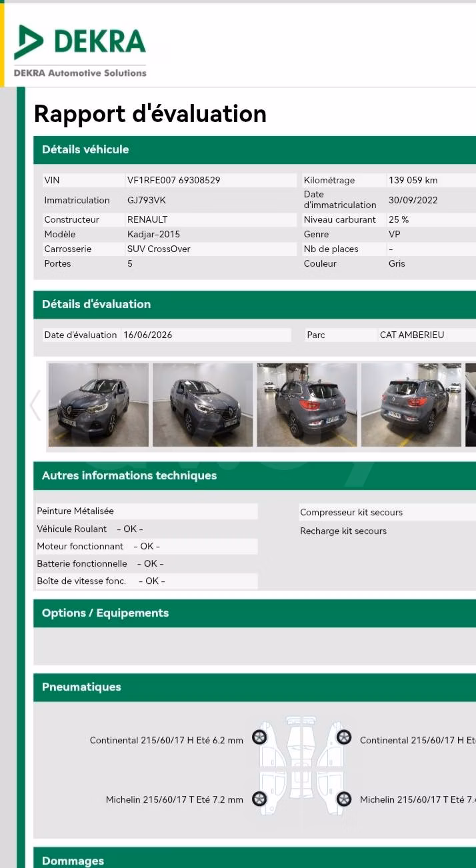Click the Couleur value Gris
476x868 pixels.
point(397,263)
